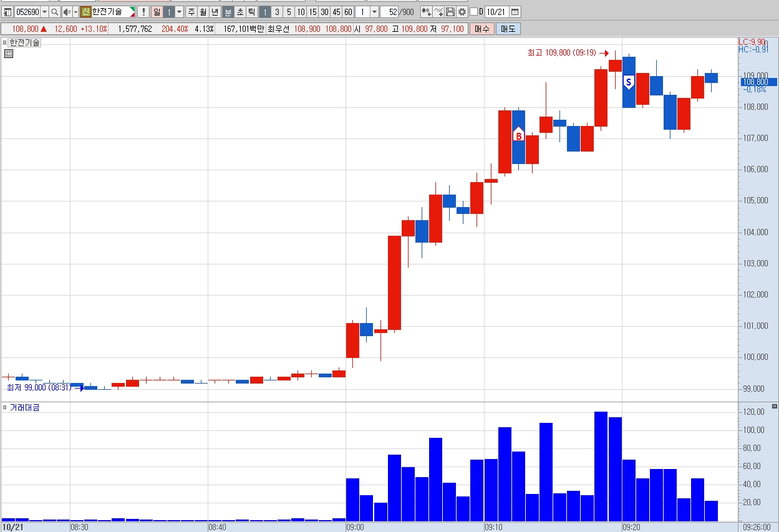Viewport: 779px width, 532px height.
Task: Click the stock search magnifier icon
Action: pyautogui.click(x=54, y=12)
